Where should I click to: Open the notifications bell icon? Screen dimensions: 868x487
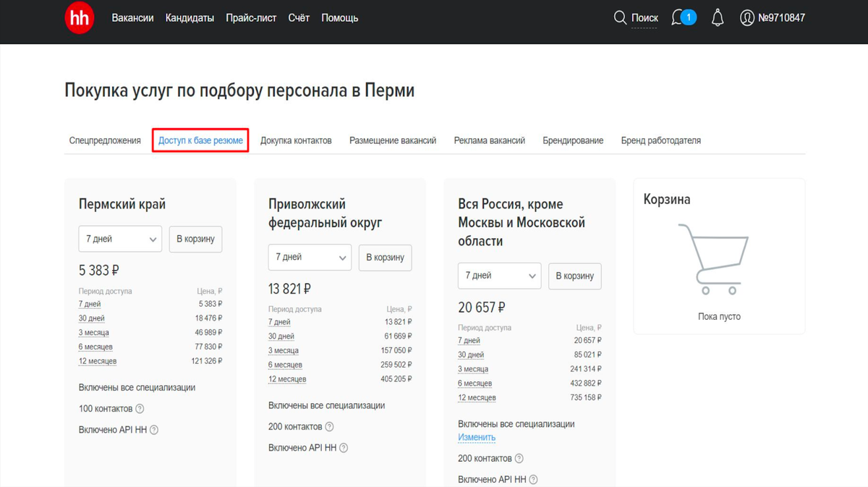718,18
